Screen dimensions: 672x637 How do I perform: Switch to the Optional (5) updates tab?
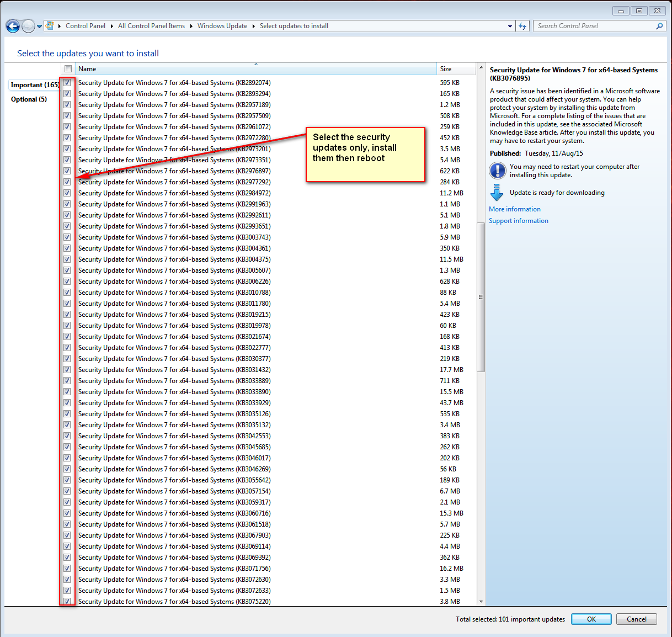[x=29, y=99]
